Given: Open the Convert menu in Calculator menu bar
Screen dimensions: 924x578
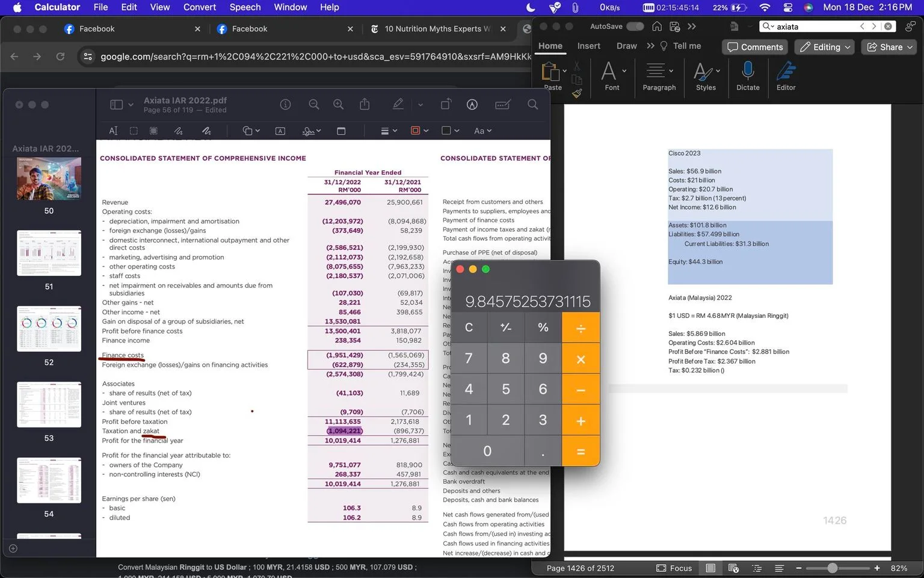Looking at the screenshot, I should tap(200, 7).
